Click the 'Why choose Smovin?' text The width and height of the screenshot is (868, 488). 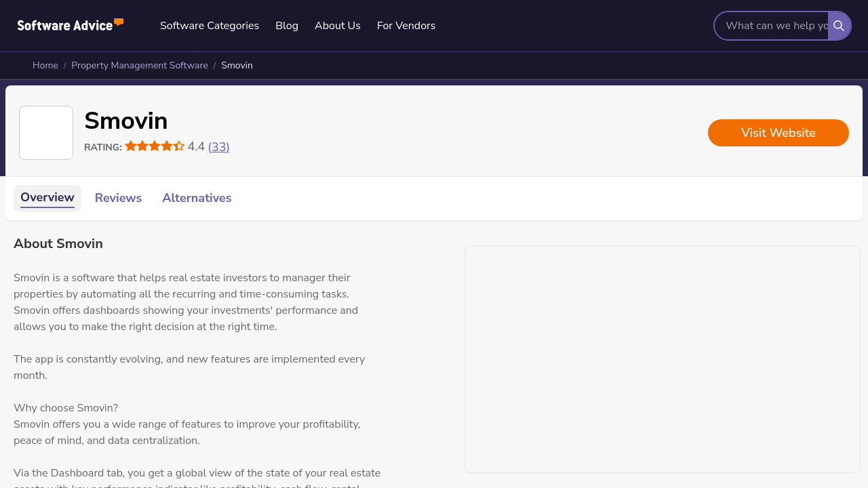(66, 408)
